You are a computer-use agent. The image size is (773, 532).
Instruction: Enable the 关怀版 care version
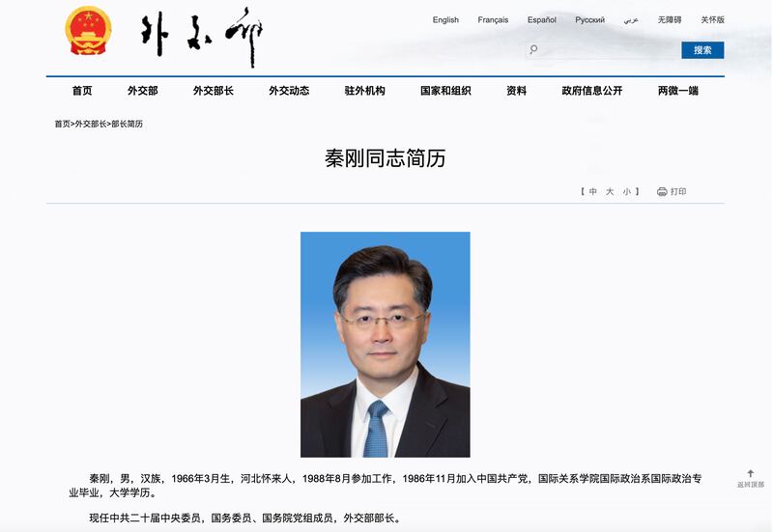[712, 20]
